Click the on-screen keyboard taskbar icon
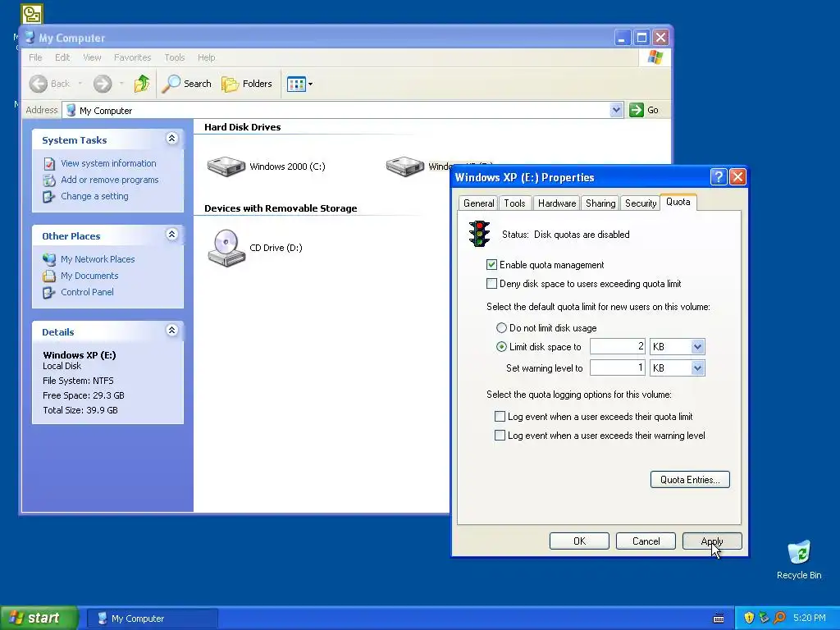Image resolution: width=840 pixels, height=630 pixels. coord(719,619)
